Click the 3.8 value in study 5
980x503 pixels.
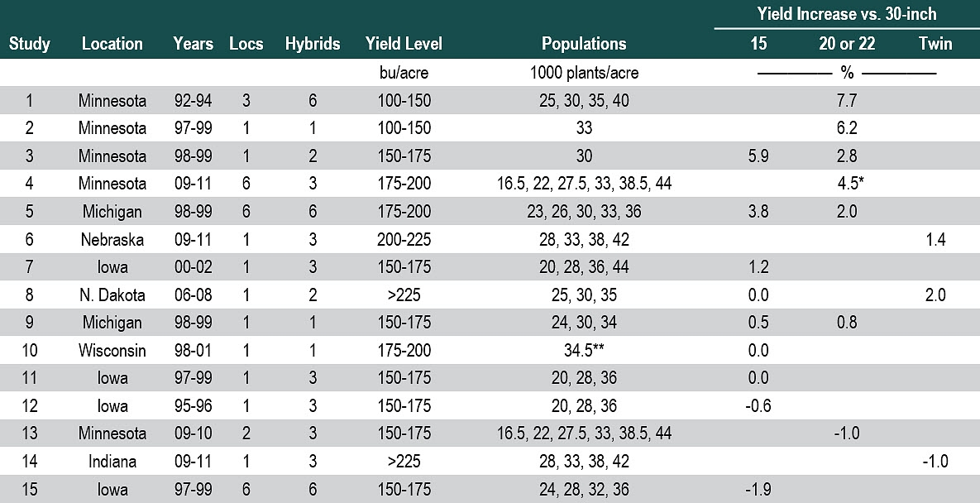coord(758,211)
